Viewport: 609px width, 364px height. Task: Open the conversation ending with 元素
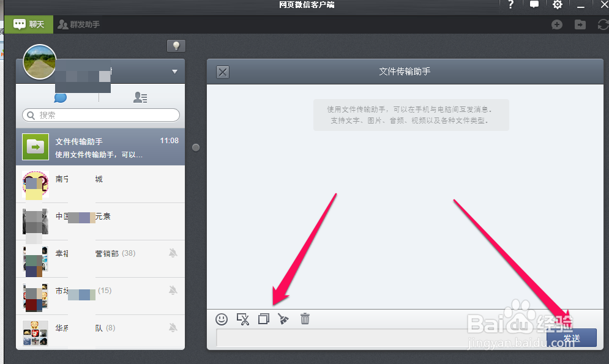100,221
